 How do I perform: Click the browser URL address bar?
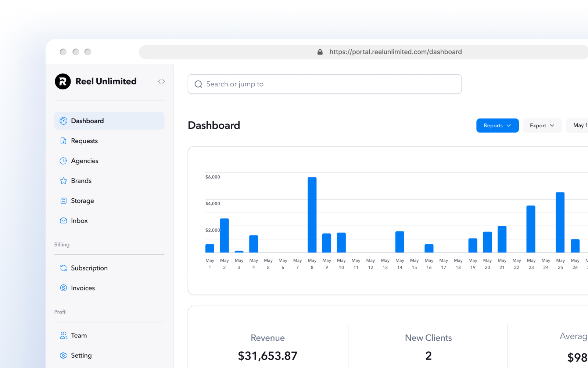point(364,52)
